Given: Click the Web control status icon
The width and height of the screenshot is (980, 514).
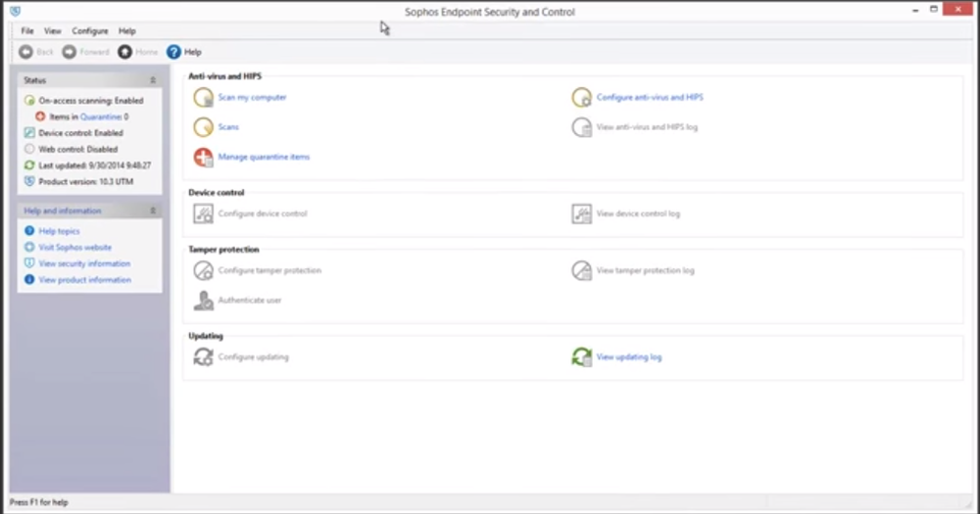Looking at the screenshot, I should 29,149.
